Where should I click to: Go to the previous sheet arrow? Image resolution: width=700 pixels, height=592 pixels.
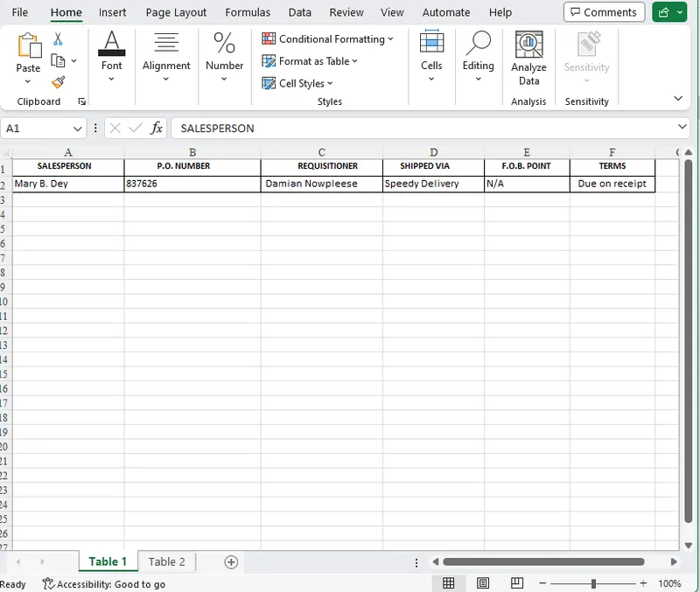point(18,561)
